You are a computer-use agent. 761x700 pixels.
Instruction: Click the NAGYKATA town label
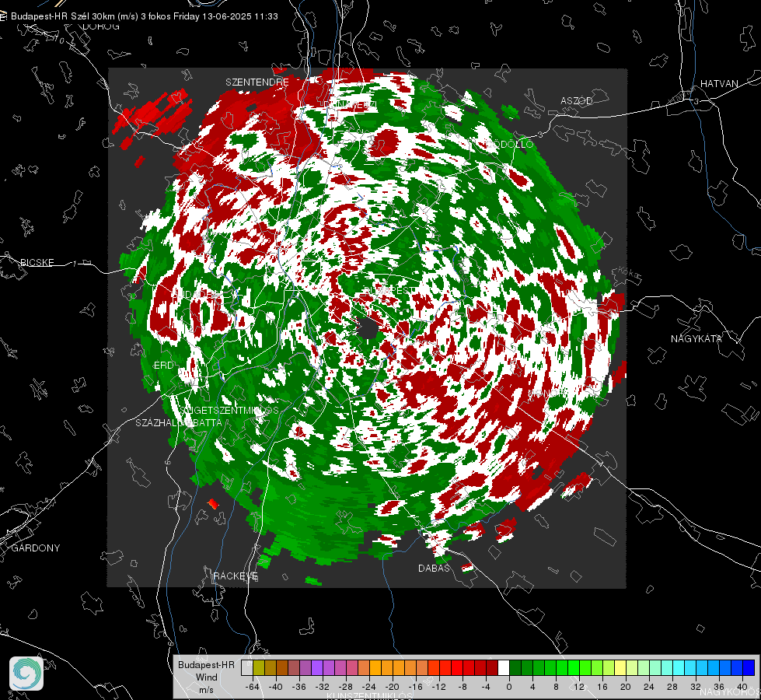[696, 338]
